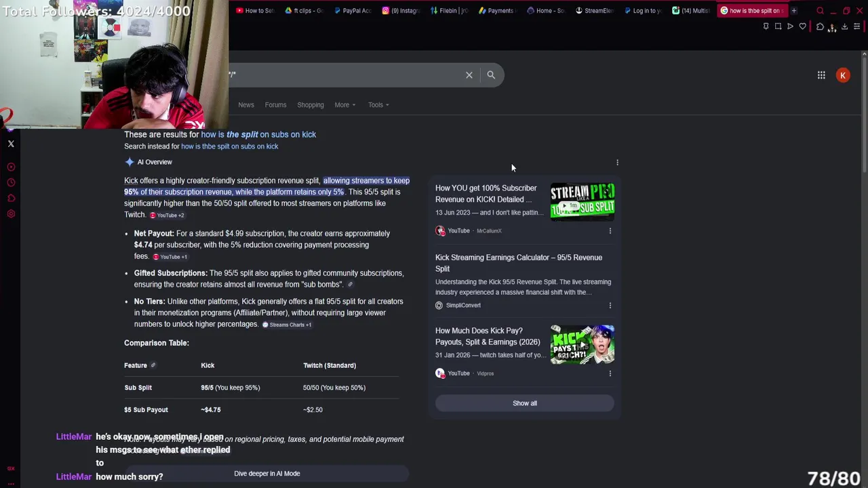Click the Kick Pays video thumbnail
The image size is (868, 488).
(x=582, y=344)
